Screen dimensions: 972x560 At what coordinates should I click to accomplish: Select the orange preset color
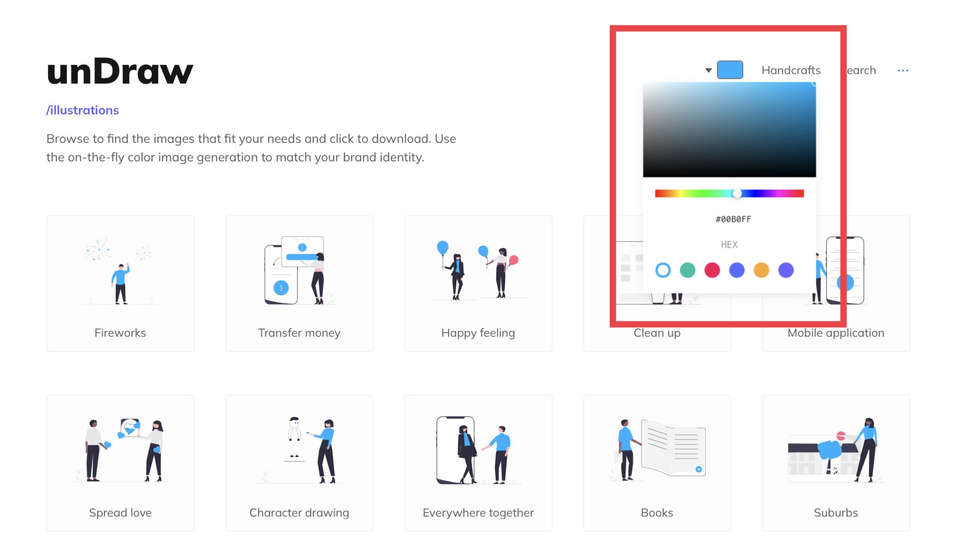coord(762,271)
